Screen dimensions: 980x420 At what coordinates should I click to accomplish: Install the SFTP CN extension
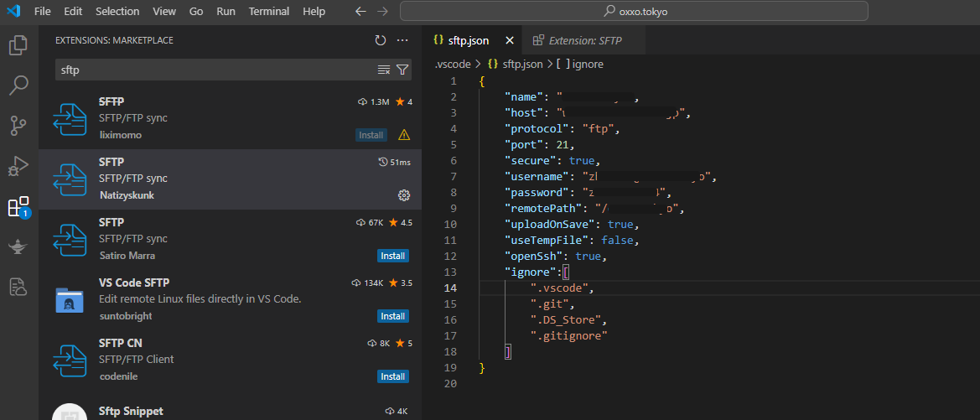click(x=393, y=377)
